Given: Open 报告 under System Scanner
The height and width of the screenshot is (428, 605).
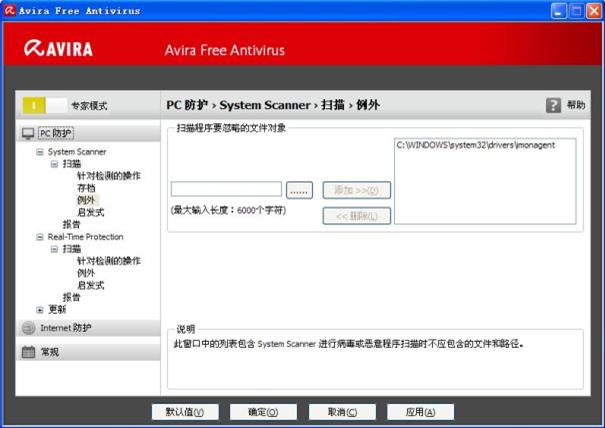Looking at the screenshot, I should (72, 224).
